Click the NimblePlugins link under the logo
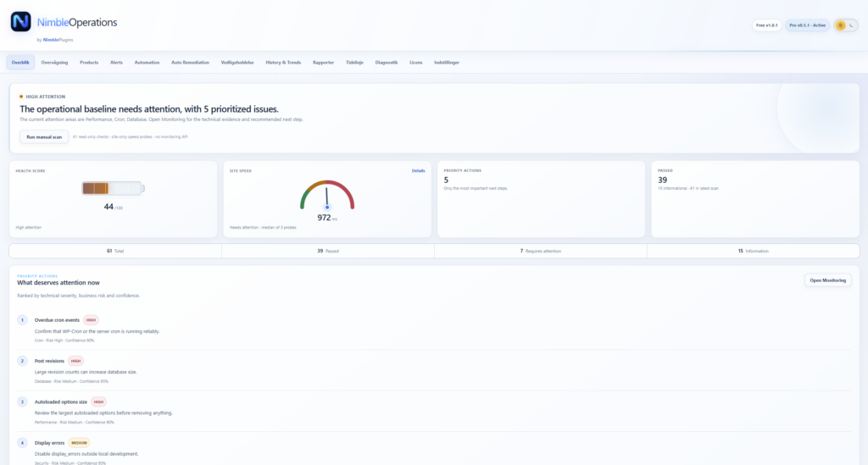Image resolution: width=868 pixels, height=465 pixels. pyautogui.click(x=58, y=40)
